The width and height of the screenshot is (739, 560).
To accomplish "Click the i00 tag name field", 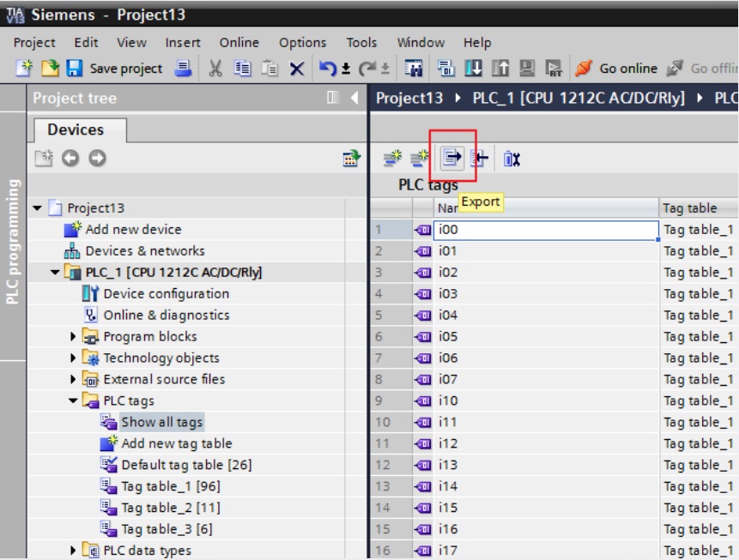I will (x=546, y=230).
